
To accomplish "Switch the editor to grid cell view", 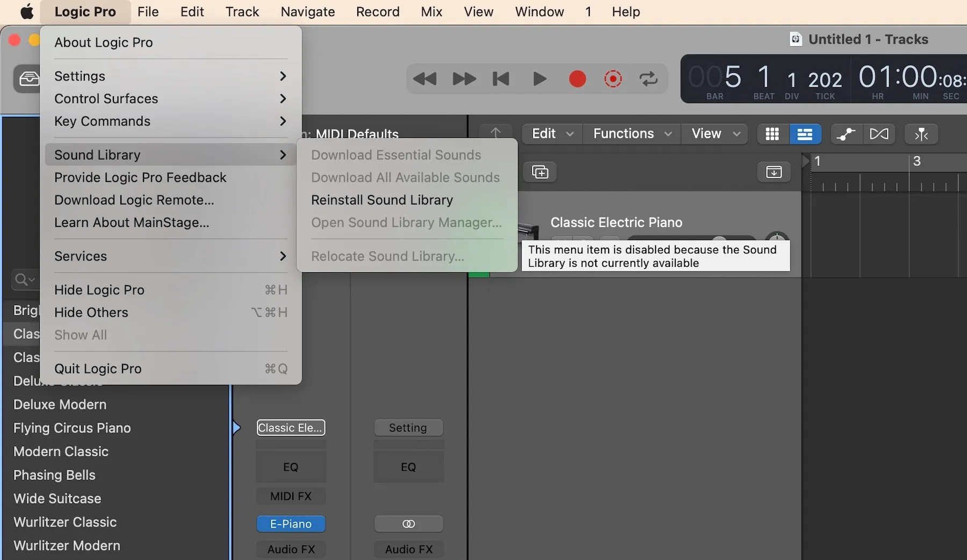I will click(x=771, y=134).
